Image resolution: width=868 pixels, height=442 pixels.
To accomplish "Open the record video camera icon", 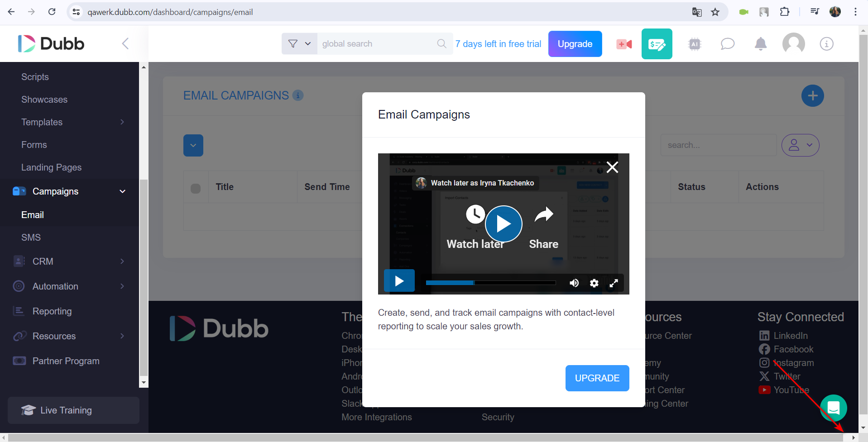I will 624,44.
